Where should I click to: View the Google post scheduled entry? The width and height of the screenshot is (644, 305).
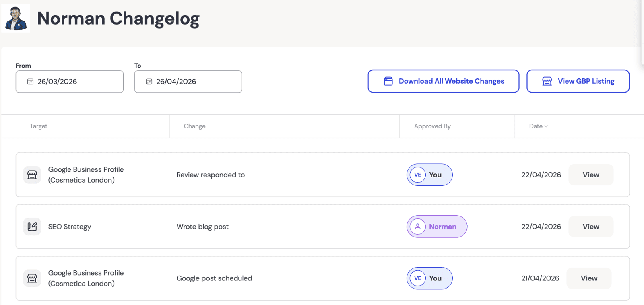[589, 278]
